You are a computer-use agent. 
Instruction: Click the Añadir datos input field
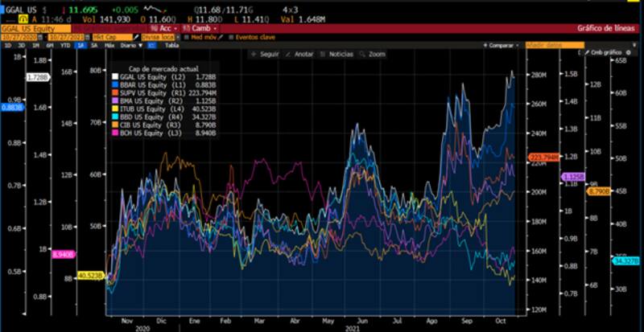(x=543, y=45)
